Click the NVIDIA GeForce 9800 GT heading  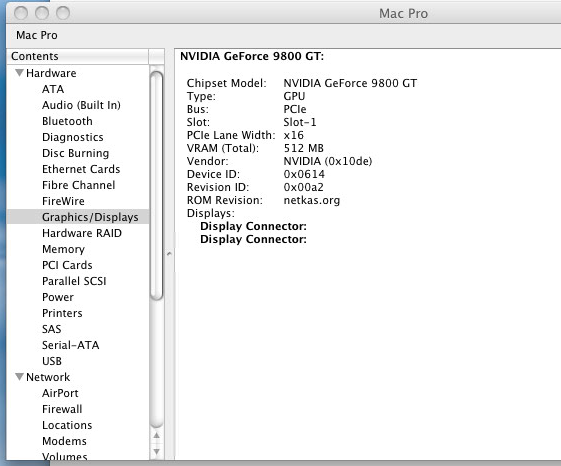coord(252,56)
